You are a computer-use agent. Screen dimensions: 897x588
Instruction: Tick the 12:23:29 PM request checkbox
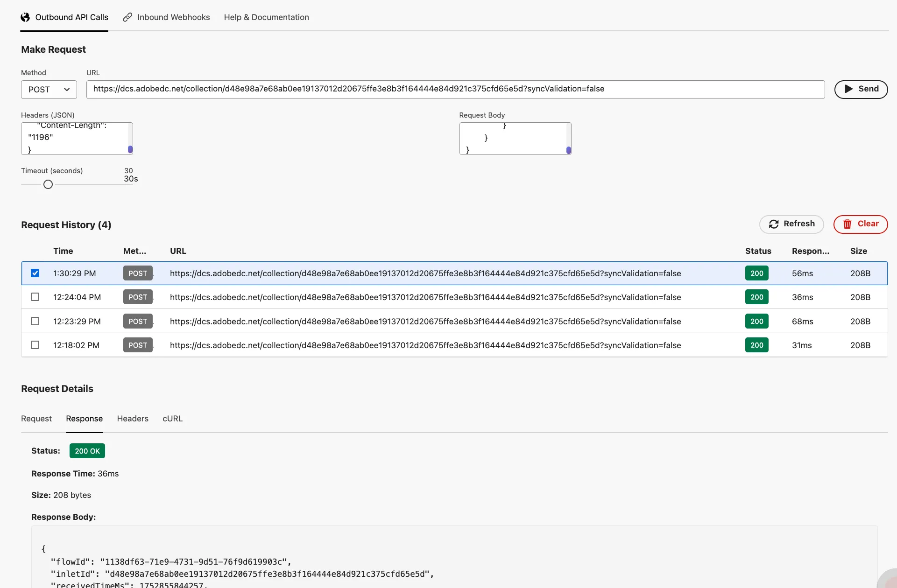(x=35, y=321)
